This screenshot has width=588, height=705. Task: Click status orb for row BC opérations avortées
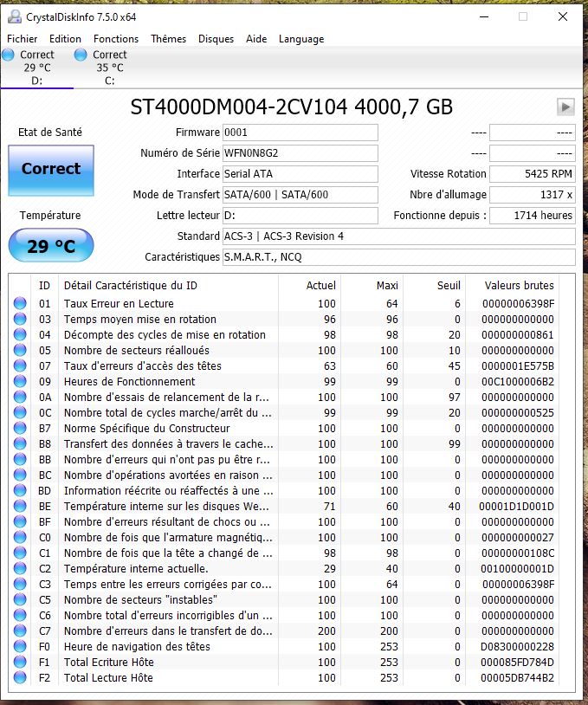[x=20, y=475]
